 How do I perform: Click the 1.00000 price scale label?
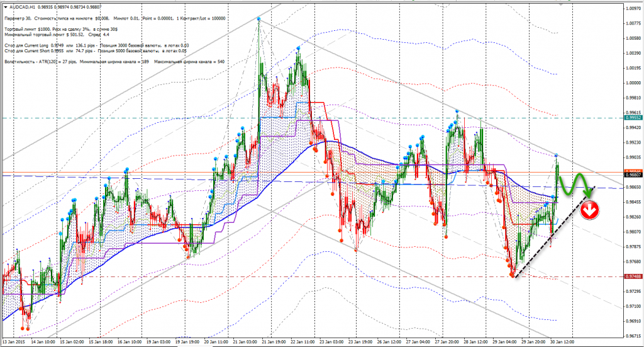633,82
